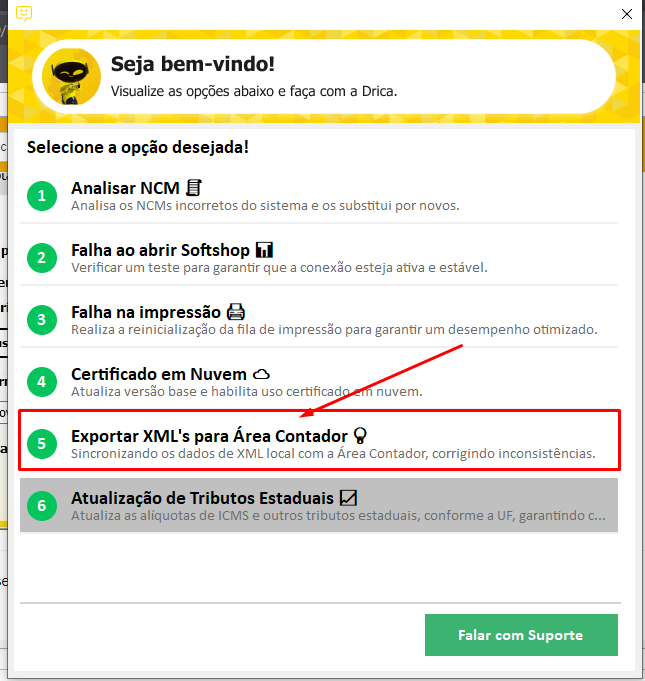Screen dimensions: 645x681
Task: Click the green number 6 badge
Action: [42, 506]
